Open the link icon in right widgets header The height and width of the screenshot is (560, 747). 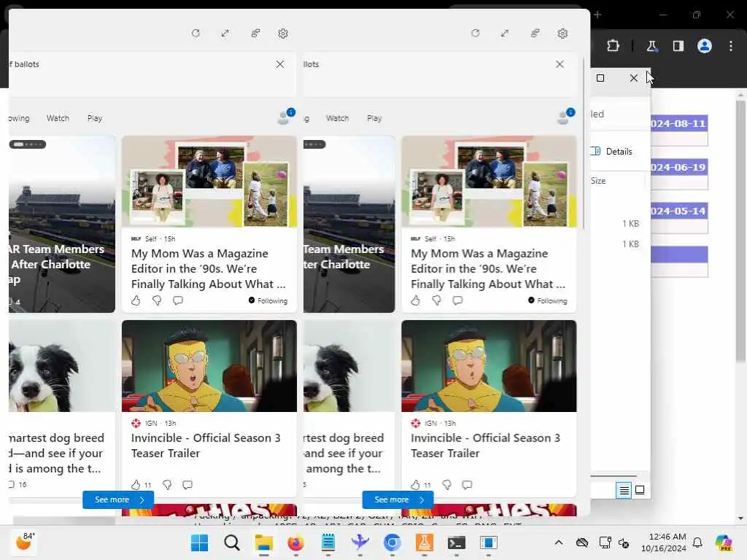535,34
